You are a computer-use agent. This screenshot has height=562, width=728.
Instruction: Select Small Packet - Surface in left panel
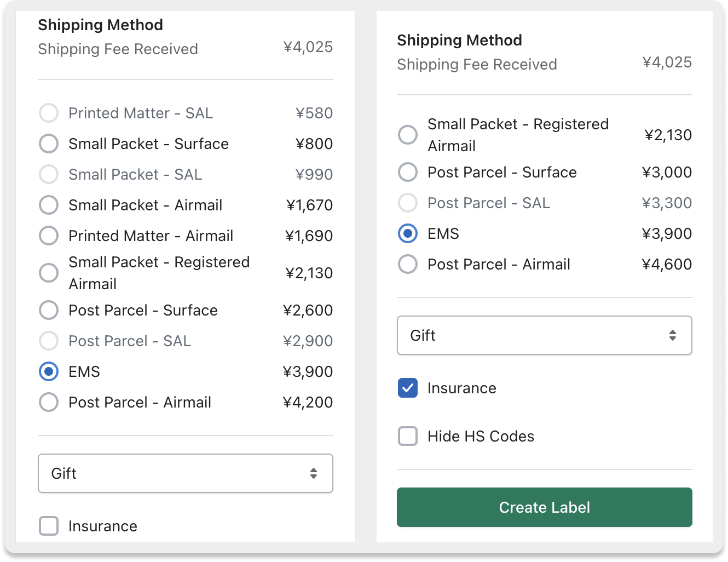pyautogui.click(x=49, y=144)
